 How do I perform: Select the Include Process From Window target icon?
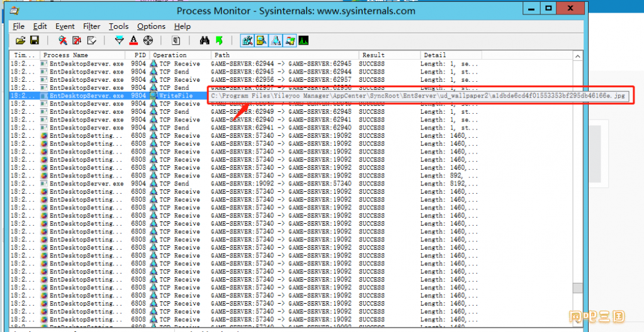pyautogui.click(x=149, y=40)
